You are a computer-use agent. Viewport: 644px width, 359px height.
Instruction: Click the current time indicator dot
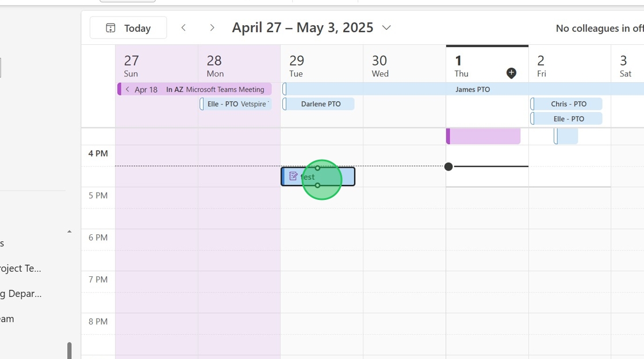click(x=448, y=167)
